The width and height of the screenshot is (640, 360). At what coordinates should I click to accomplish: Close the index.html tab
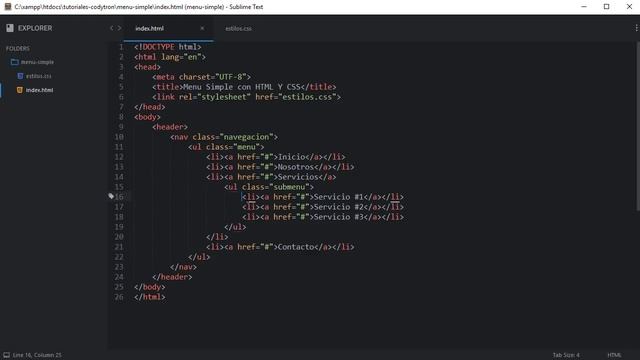202,28
